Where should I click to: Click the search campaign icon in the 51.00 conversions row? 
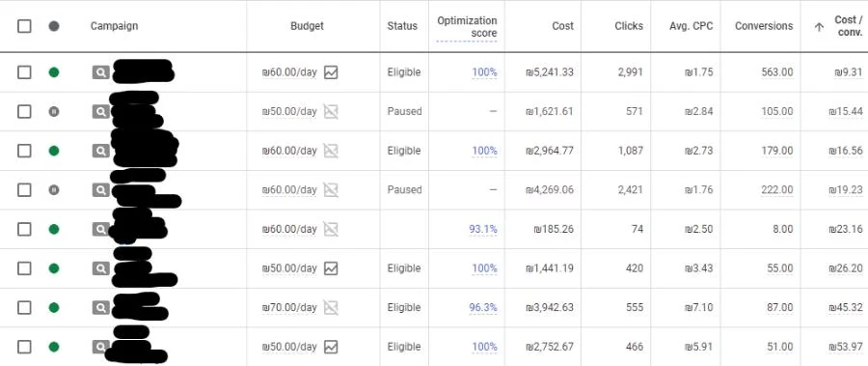100,347
